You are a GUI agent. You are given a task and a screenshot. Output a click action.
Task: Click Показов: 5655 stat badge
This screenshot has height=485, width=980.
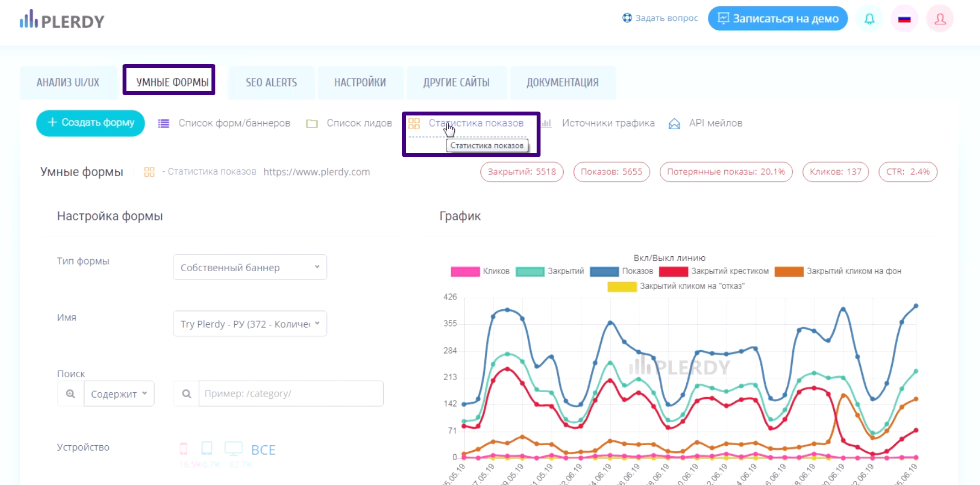tap(612, 172)
